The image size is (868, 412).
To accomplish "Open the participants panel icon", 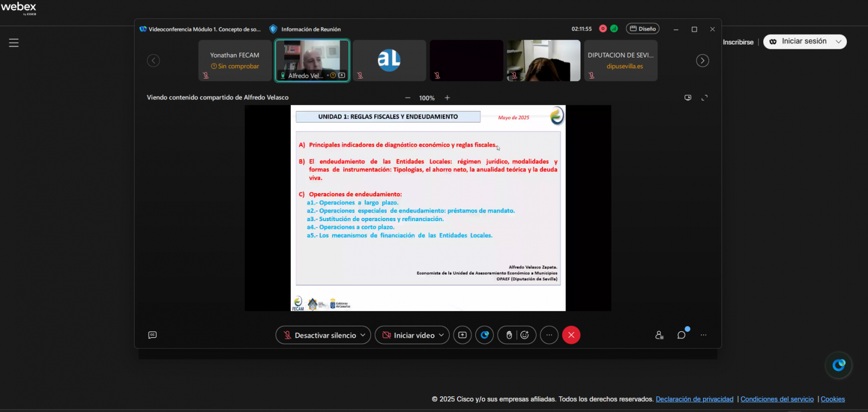I will [659, 335].
